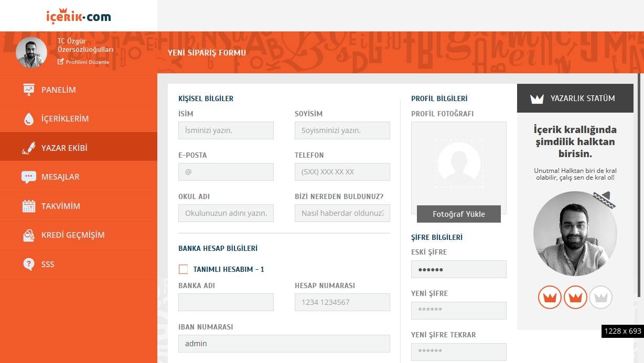The height and width of the screenshot is (363, 644).
Task: Select the gray outline crown status toggle
Action: [600, 297]
